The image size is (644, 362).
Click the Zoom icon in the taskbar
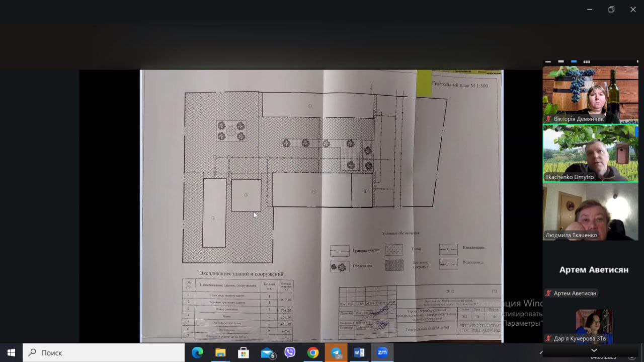tap(382, 352)
